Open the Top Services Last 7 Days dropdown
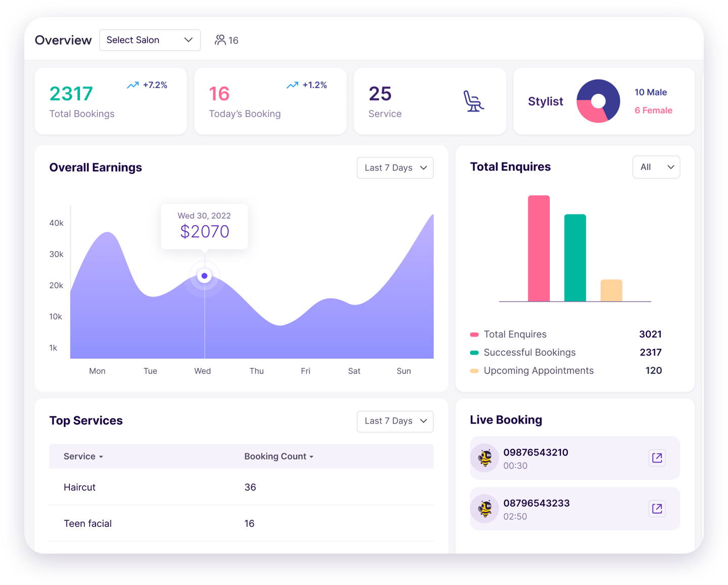This screenshot has height=585, width=728. (x=395, y=421)
